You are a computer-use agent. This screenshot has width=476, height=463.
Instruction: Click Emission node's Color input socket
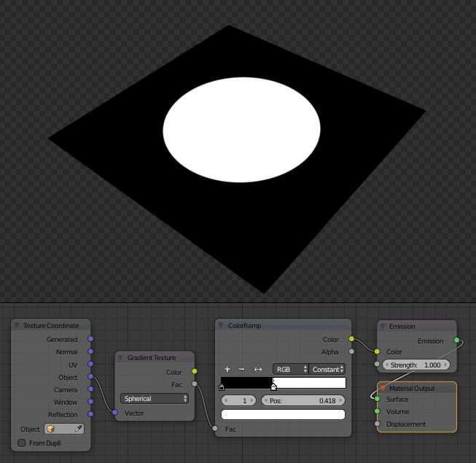[377, 351]
